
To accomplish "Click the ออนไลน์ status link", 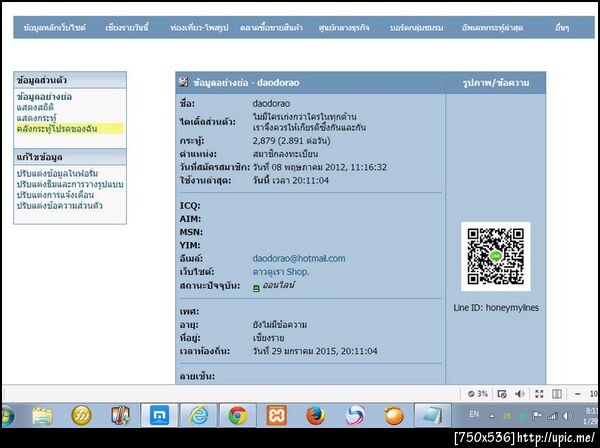I will point(279,285).
